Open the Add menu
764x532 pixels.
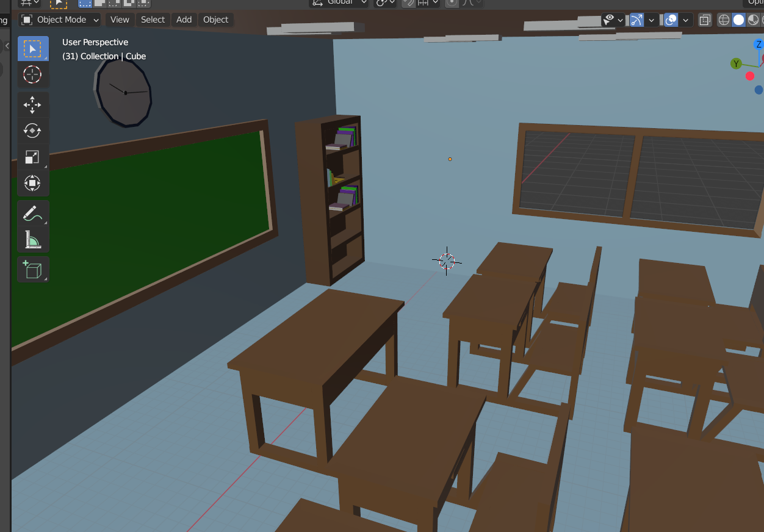point(184,20)
